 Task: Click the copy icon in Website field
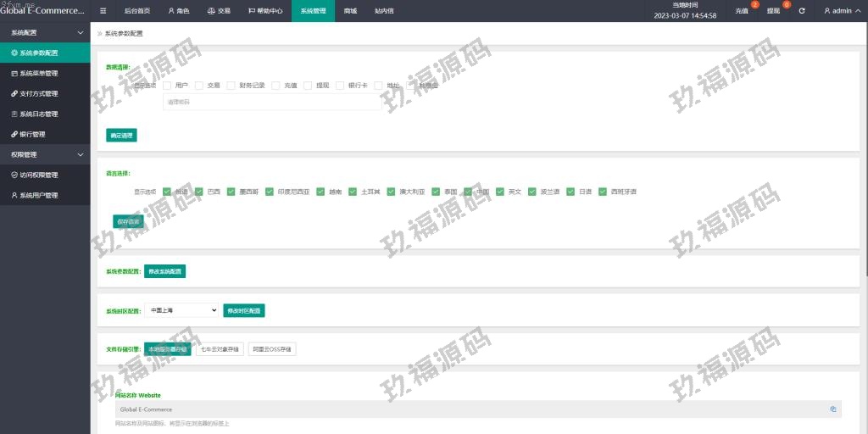coord(833,409)
